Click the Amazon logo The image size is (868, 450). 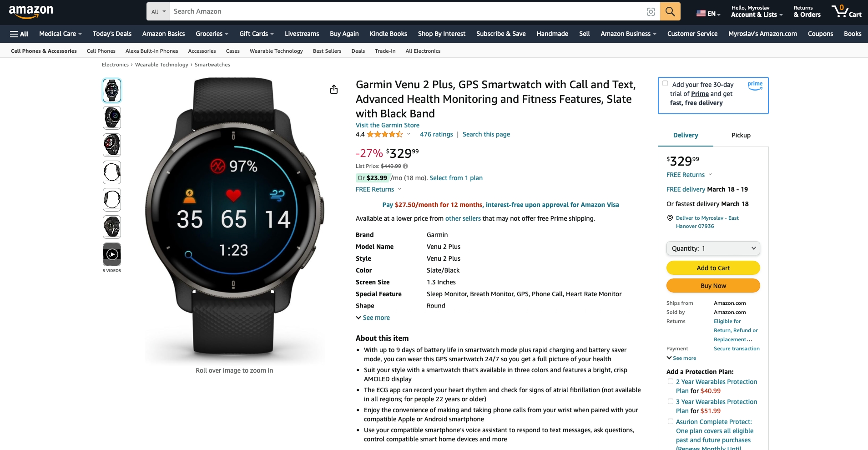[x=31, y=12]
